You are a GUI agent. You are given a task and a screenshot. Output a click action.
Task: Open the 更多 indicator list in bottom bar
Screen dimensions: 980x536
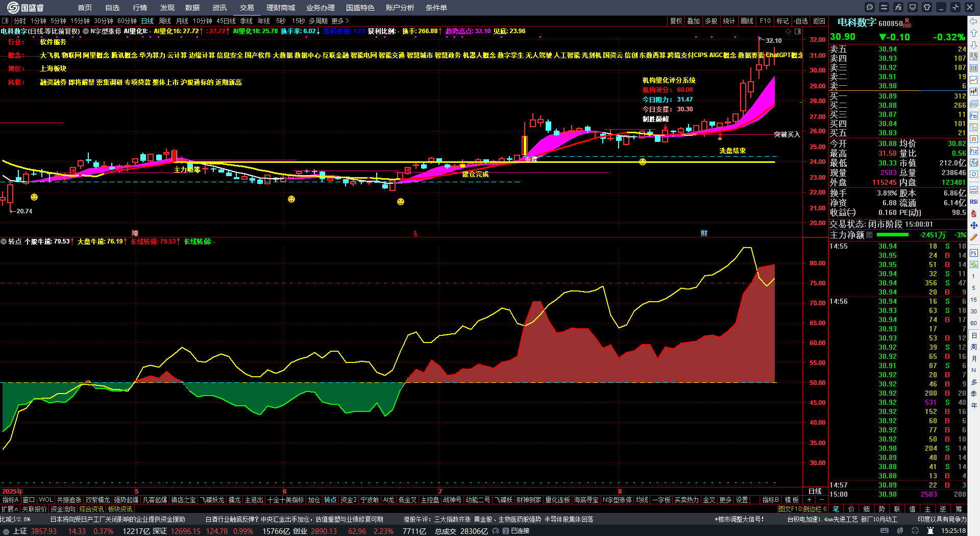(x=725, y=500)
